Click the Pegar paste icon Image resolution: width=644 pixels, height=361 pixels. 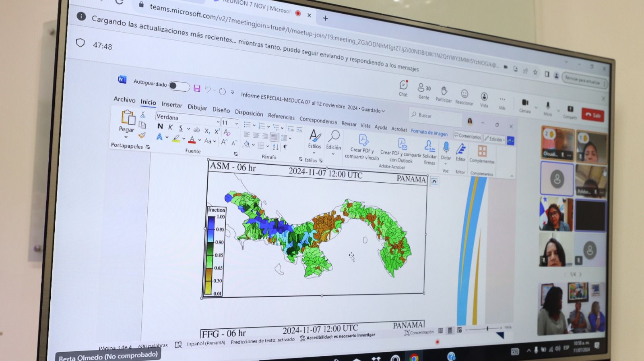(128, 118)
